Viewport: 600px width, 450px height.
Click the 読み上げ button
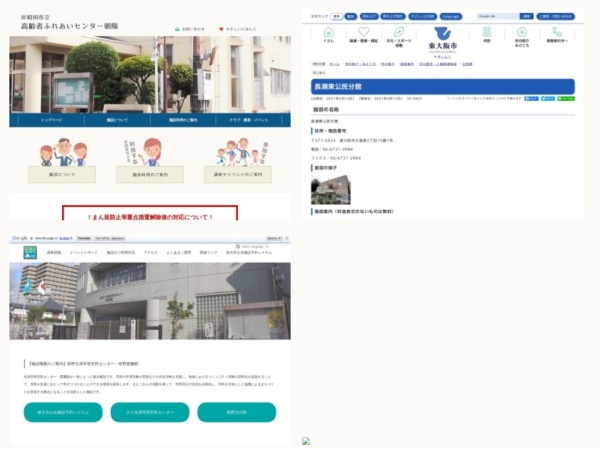(369, 16)
